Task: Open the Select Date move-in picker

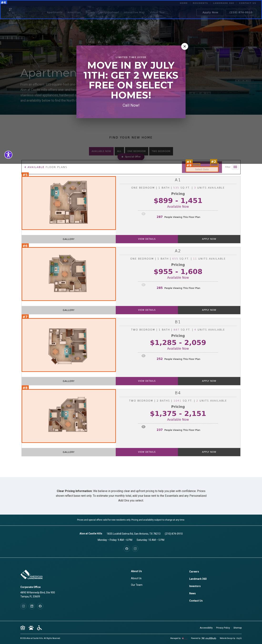Action: 202,169
